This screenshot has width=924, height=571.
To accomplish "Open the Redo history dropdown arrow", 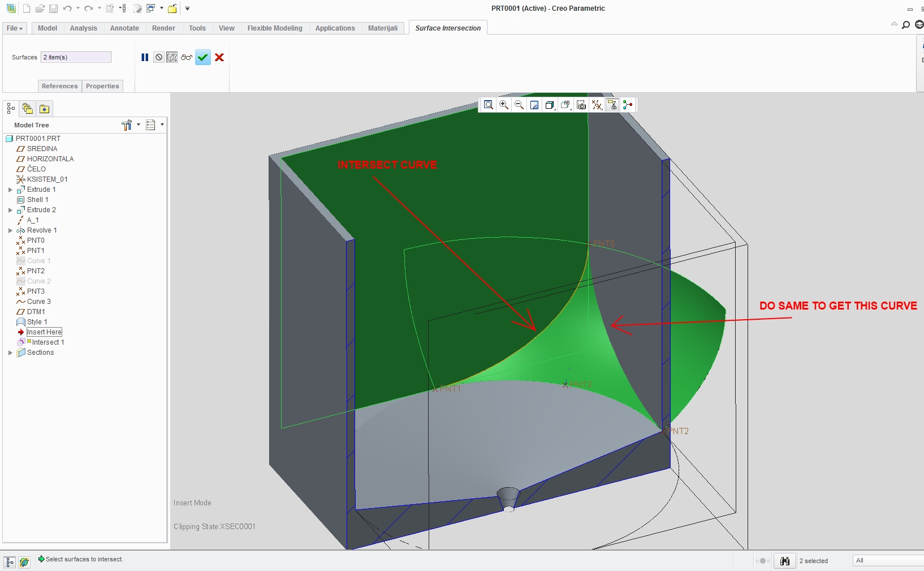I will coord(99,8).
